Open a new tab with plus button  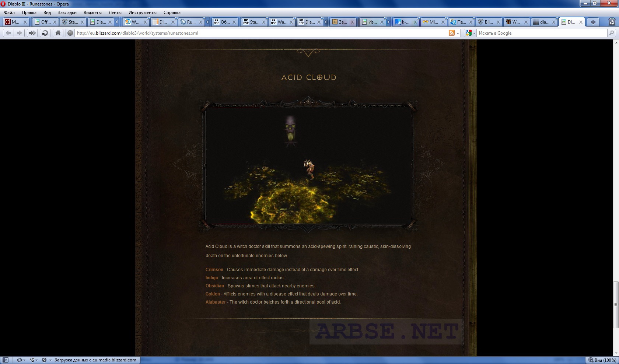pyautogui.click(x=593, y=22)
